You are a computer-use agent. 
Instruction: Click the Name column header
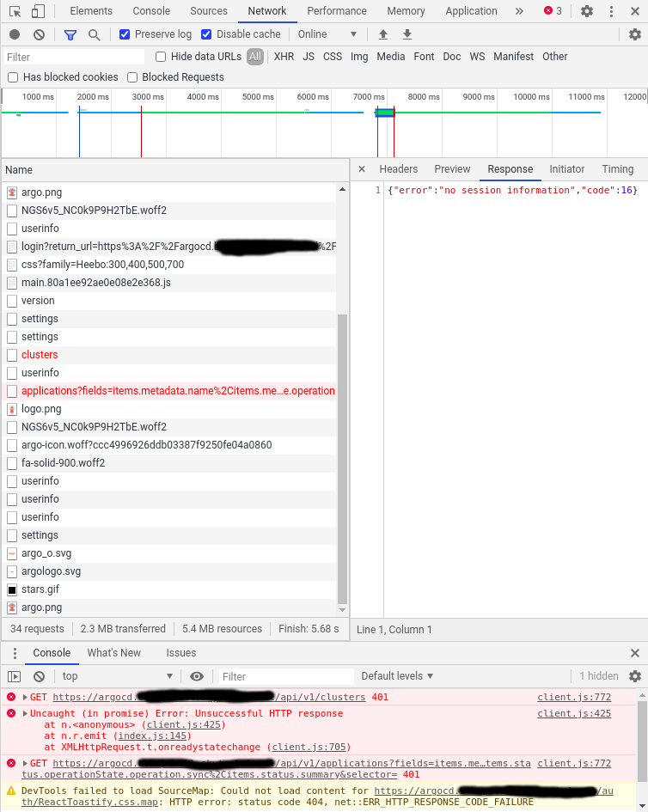(x=175, y=170)
